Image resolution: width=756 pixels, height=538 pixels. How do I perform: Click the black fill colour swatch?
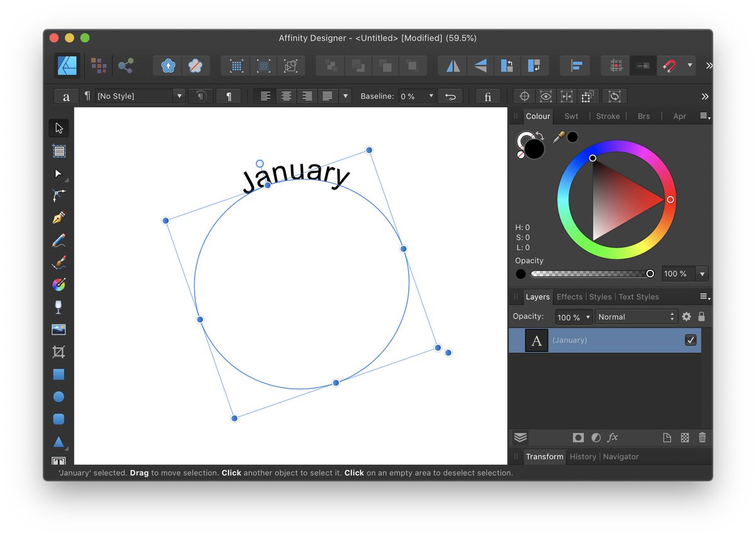[x=534, y=149]
